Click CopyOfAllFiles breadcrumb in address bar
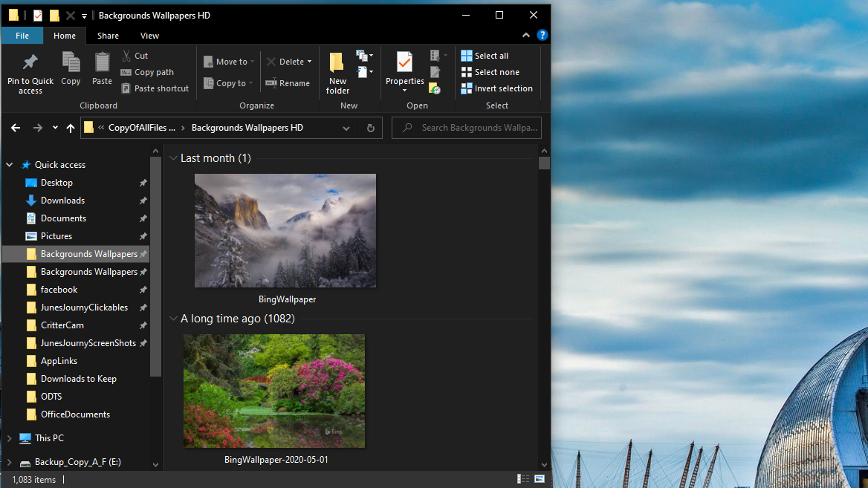The height and width of the screenshot is (488, 868). pos(141,128)
